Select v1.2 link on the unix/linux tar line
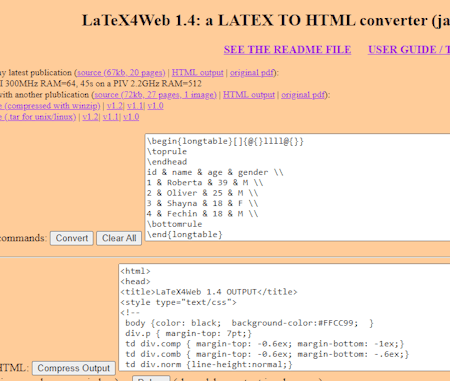This screenshot has width=450, height=381. pyautogui.click(x=90, y=117)
